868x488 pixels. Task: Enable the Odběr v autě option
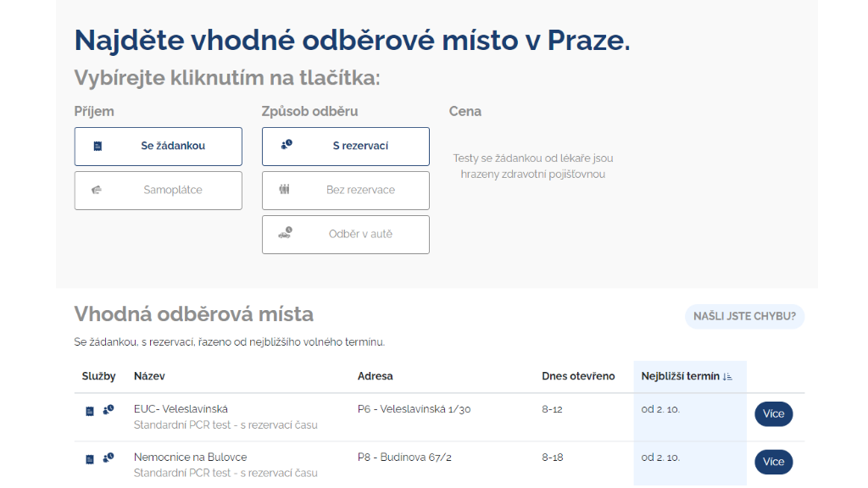[x=359, y=234]
